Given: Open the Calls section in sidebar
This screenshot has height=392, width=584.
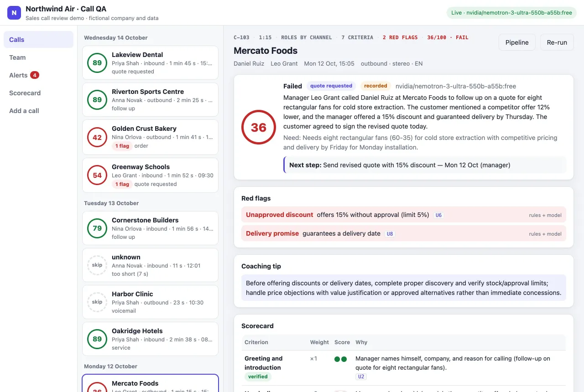Looking at the screenshot, I should [38, 40].
